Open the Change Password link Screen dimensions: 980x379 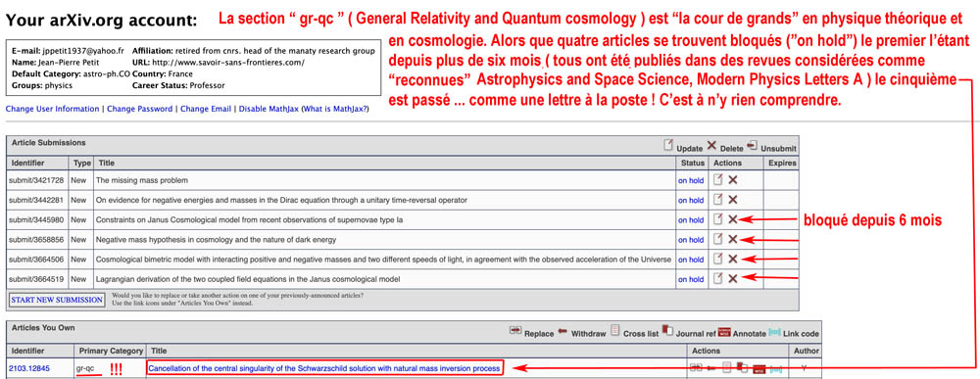[x=139, y=109]
